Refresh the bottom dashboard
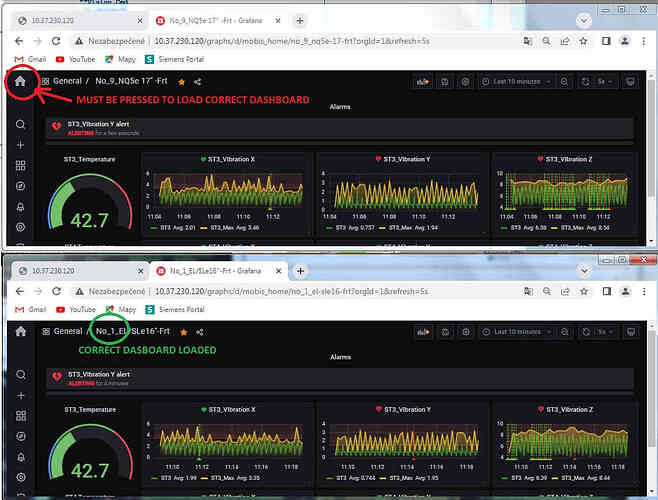The width and height of the screenshot is (658, 500). coord(586,332)
